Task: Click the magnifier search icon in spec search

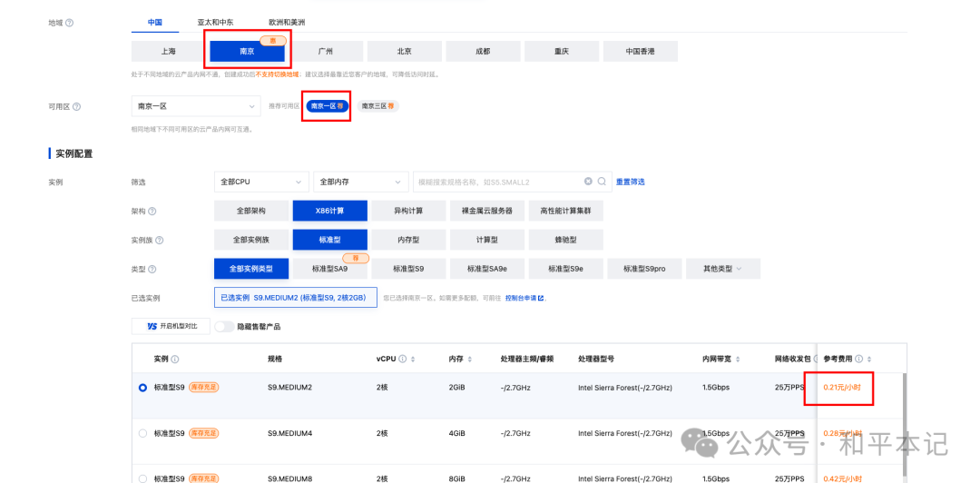Action: (602, 182)
